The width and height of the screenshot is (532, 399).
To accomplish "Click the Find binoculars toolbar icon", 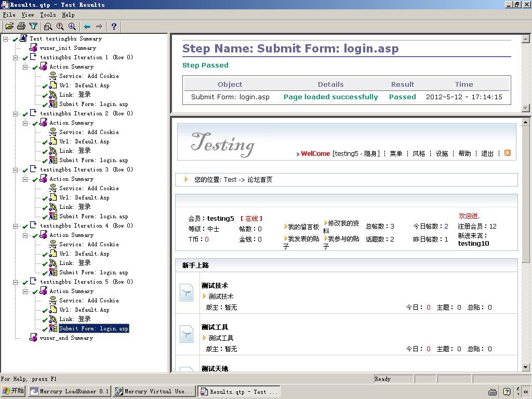I will tap(48, 26).
